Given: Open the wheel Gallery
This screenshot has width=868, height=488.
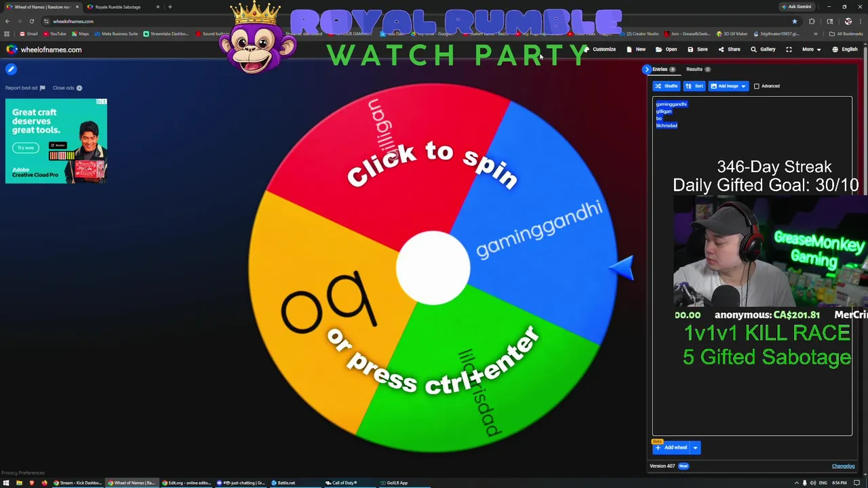Looking at the screenshot, I should point(763,49).
